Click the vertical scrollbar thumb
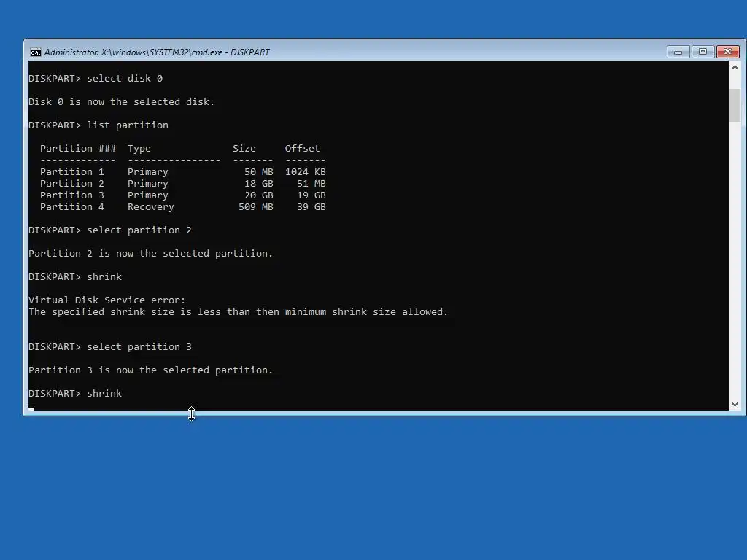Image resolution: width=747 pixels, height=560 pixels. pyautogui.click(x=735, y=105)
